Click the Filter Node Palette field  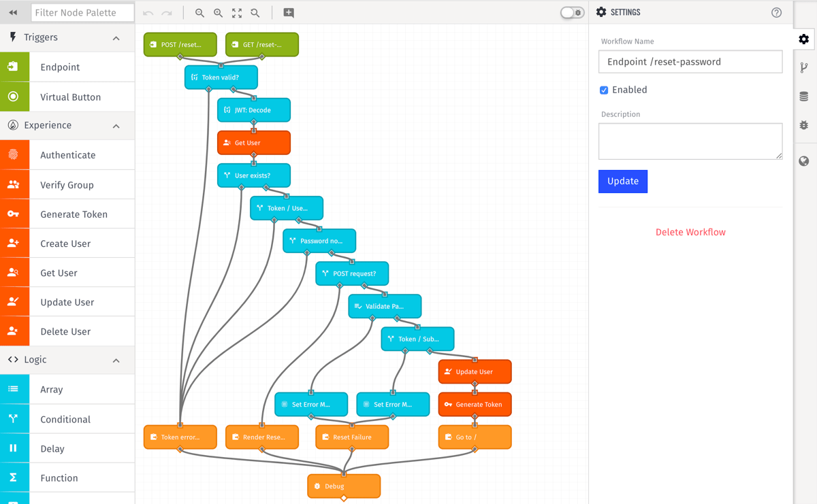(x=82, y=12)
